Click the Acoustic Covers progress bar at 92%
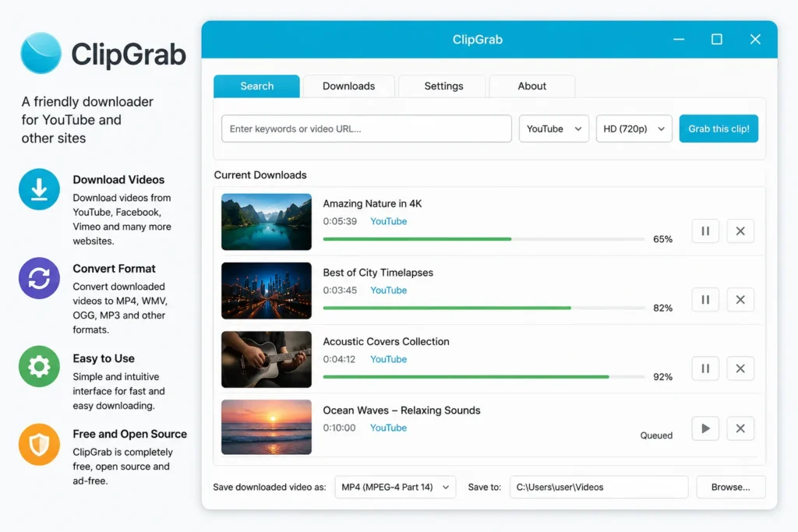798x532 pixels. pyautogui.click(x=484, y=377)
